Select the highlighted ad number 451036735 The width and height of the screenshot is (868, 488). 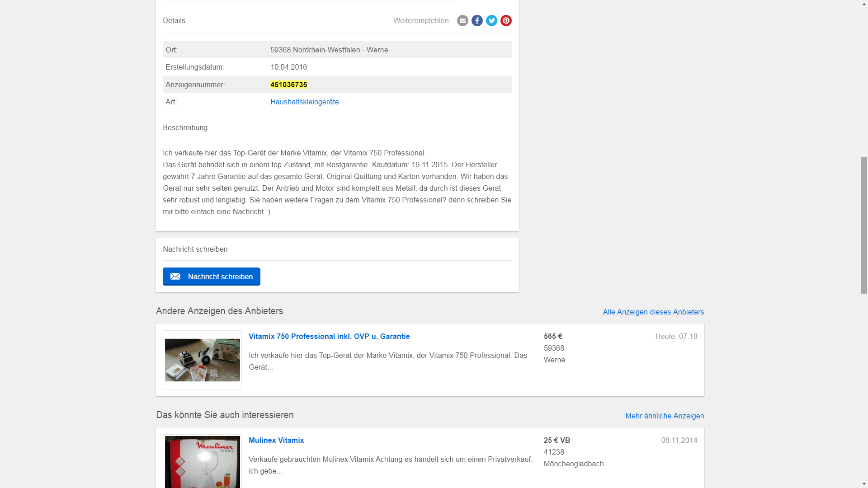(x=289, y=85)
